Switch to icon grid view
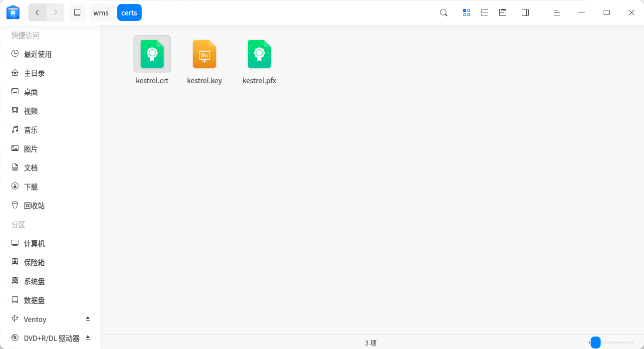Image resolution: width=644 pixels, height=349 pixels. (x=466, y=12)
